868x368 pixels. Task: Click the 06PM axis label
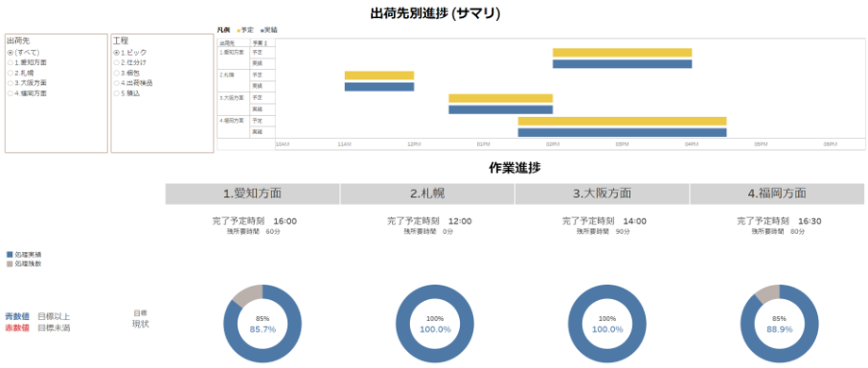(829, 144)
